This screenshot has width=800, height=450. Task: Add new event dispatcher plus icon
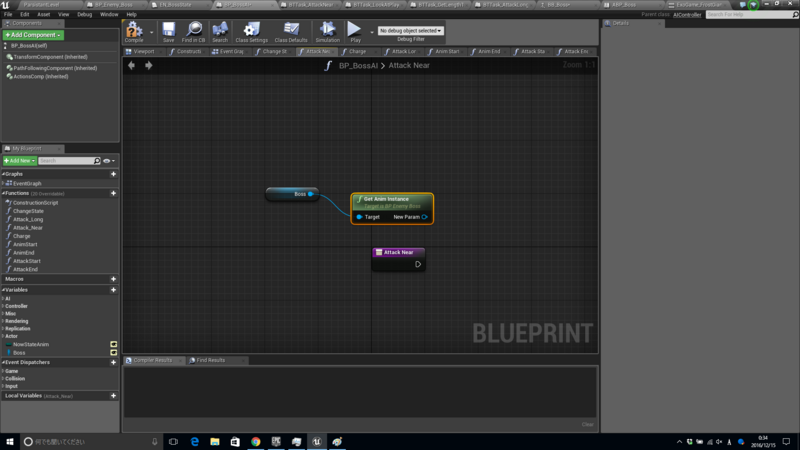click(113, 362)
